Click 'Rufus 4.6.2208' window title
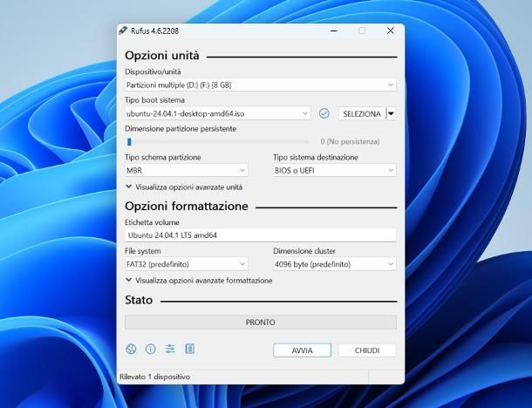The image size is (532, 408). 154,31
